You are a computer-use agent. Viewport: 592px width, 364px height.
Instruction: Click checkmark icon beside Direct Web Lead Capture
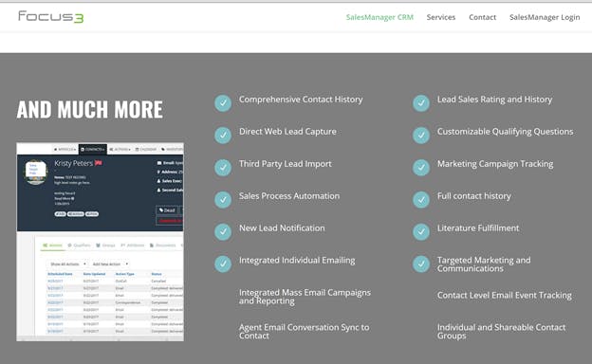(x=223, y=135)
